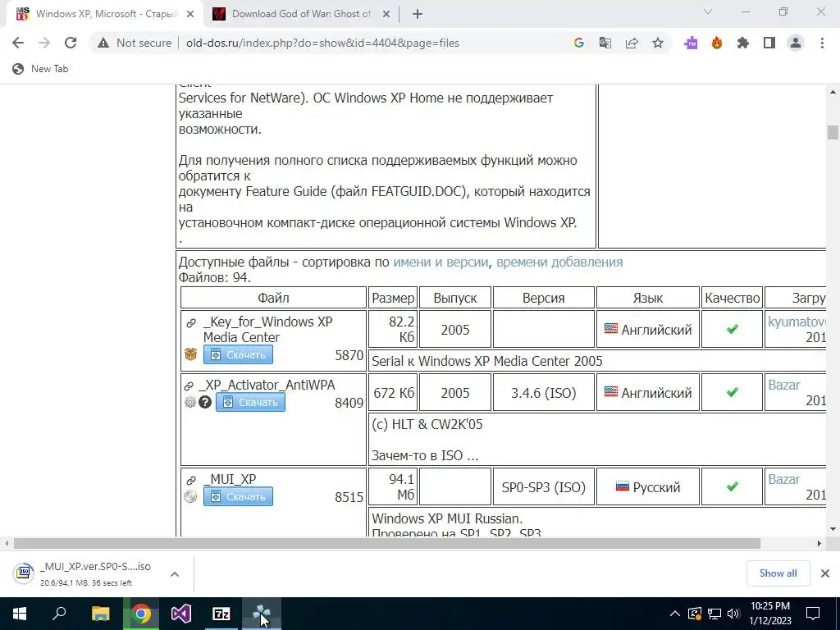Show hidden system tray icons
Screen dimensions: 840x630
click(x=675, y=614)
